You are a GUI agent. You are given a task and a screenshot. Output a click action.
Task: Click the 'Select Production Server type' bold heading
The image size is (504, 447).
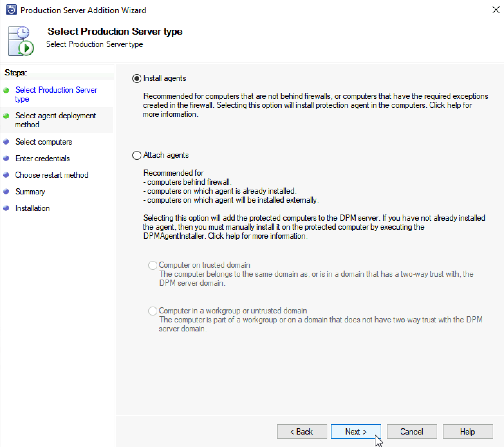115,31
